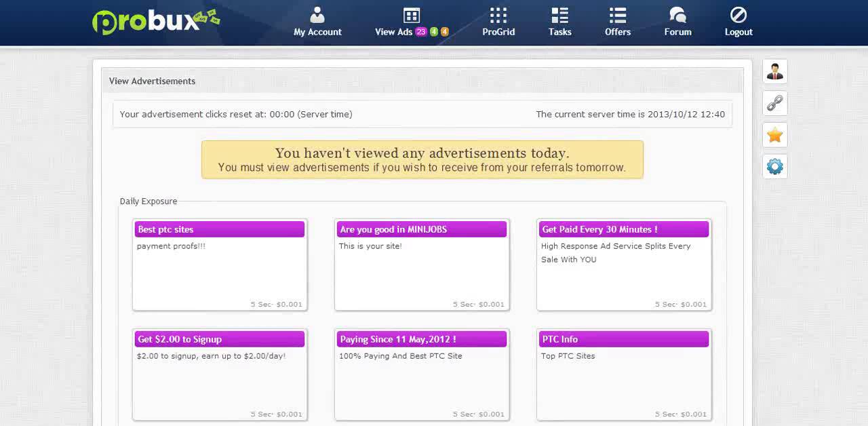The height and width of the screenshot is (426, 868).
Task: Select Tasks menu label
Action: 559,32
